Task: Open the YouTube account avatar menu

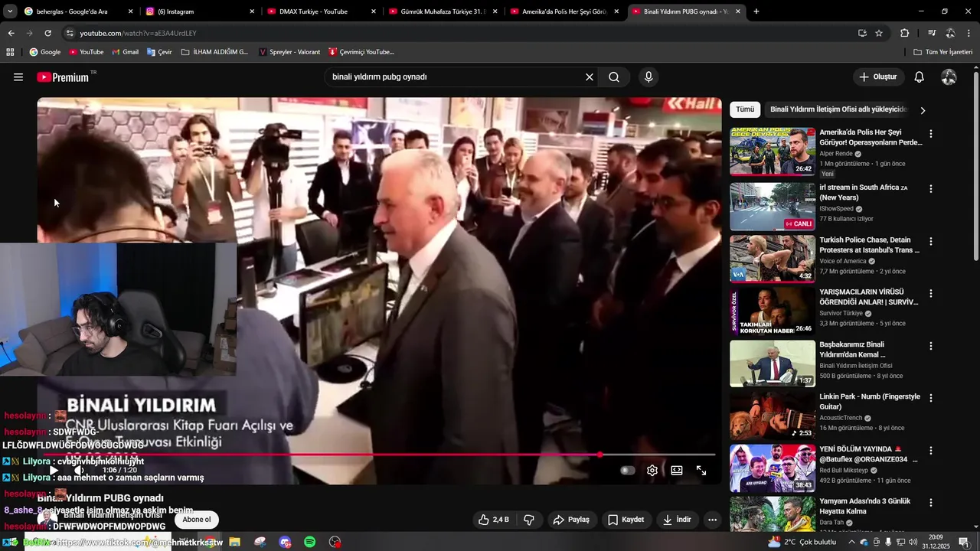Action: click(949, 77)
